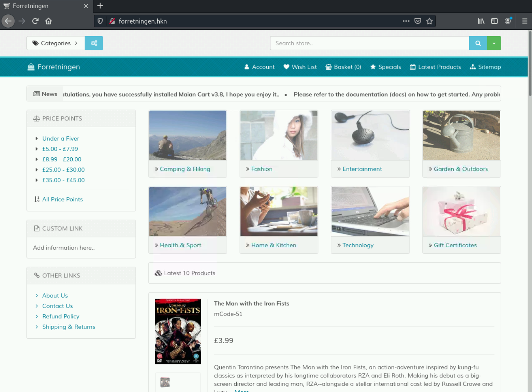Click the blue search magnifier button
Screen dimensions: 532x392
pos(477,43)
